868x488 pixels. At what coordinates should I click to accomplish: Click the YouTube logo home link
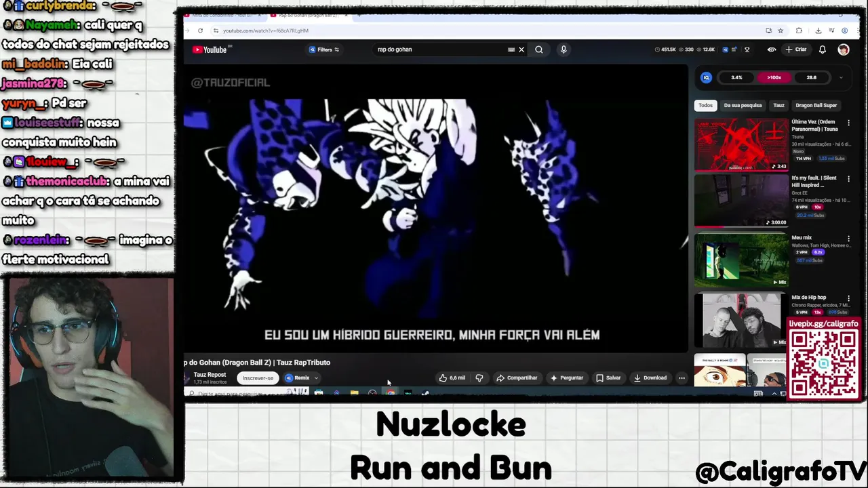click(x=210, y=49)
